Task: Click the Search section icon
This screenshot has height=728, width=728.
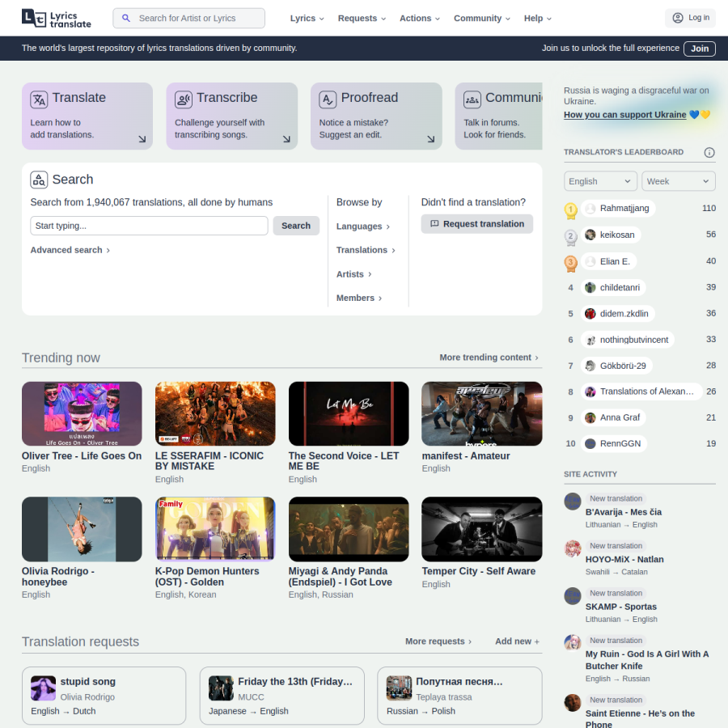Action: 39,180
